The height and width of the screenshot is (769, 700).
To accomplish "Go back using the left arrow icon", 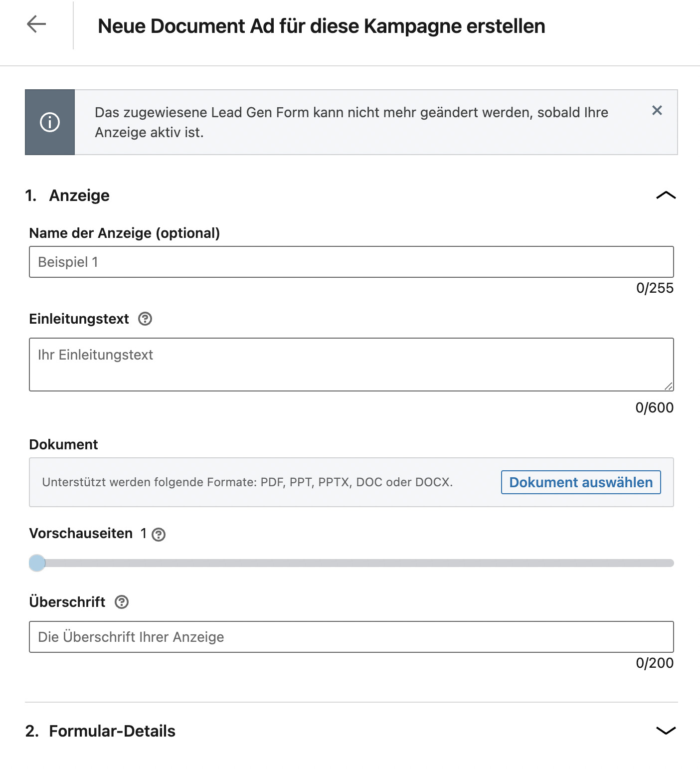I will (x=36, y=24).
